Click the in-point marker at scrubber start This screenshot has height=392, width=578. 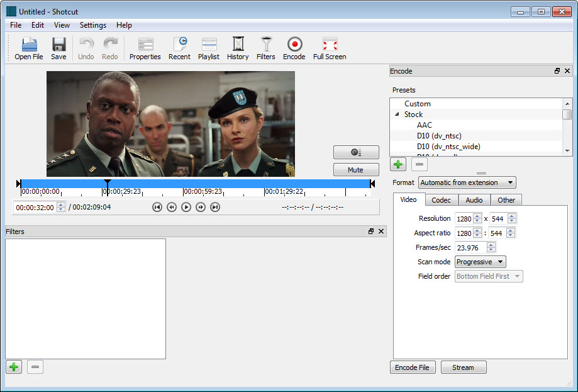pyautogui.click(x=18, y=184)
